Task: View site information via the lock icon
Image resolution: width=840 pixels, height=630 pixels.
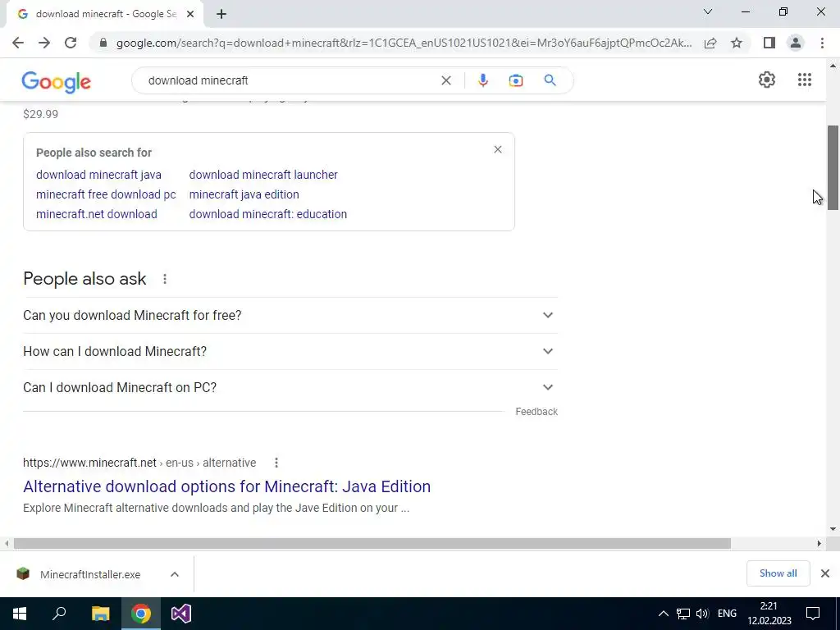Action: click(103, 43)
